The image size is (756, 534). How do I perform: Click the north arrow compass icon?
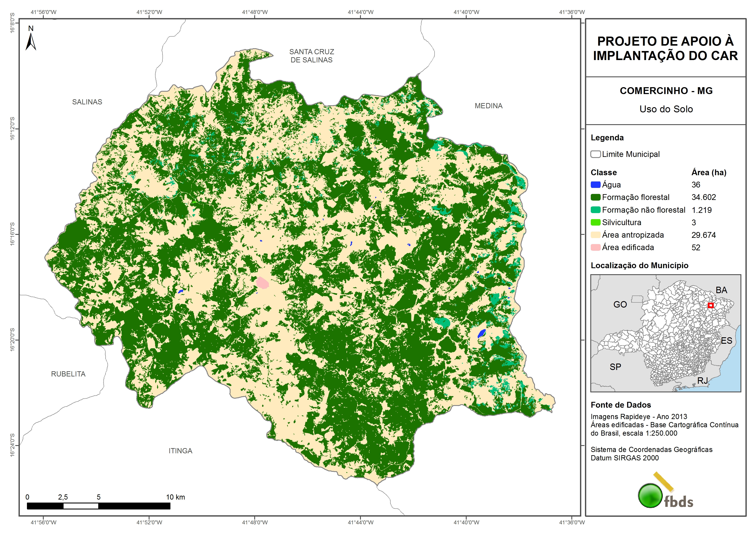(31, 42)
